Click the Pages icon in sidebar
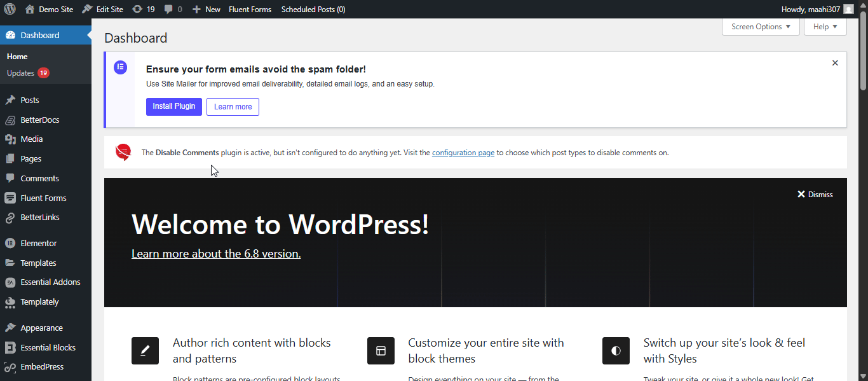This screenshot has height=381, width=868. pos(10,158)
